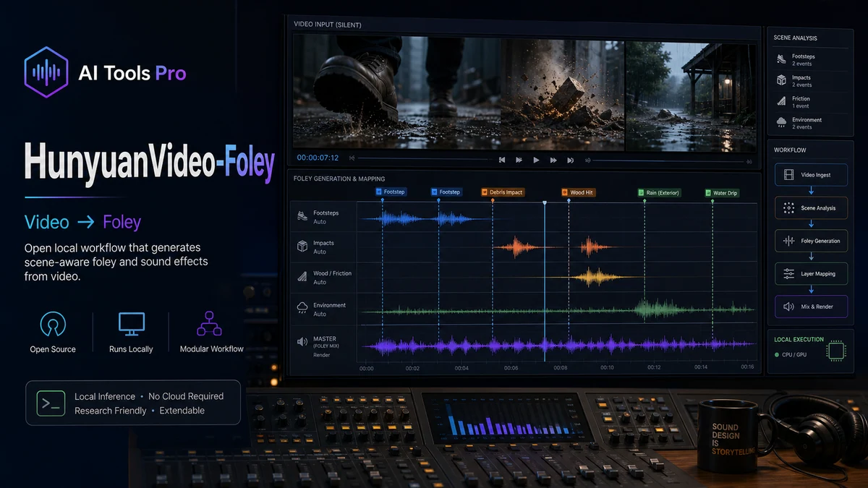Click the green CPU / GPU status indicator
Screen dimensions: 868x488
coord(778,355)
